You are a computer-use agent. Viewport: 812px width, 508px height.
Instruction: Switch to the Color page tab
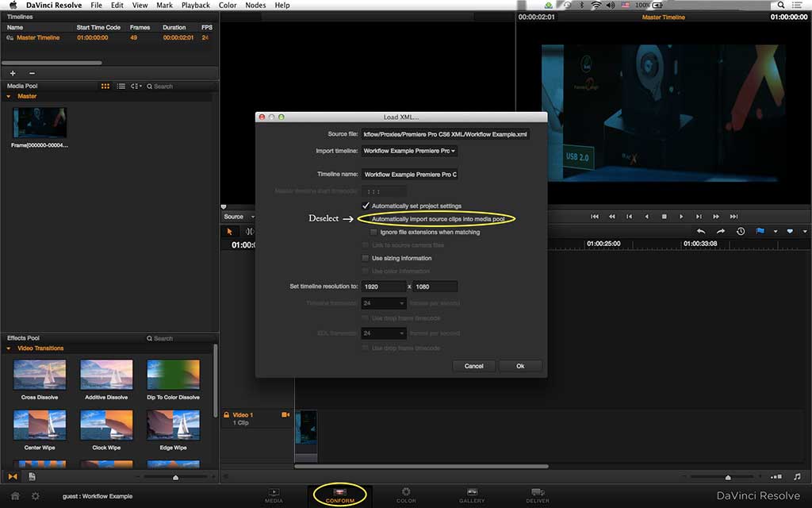pos(405,495)
